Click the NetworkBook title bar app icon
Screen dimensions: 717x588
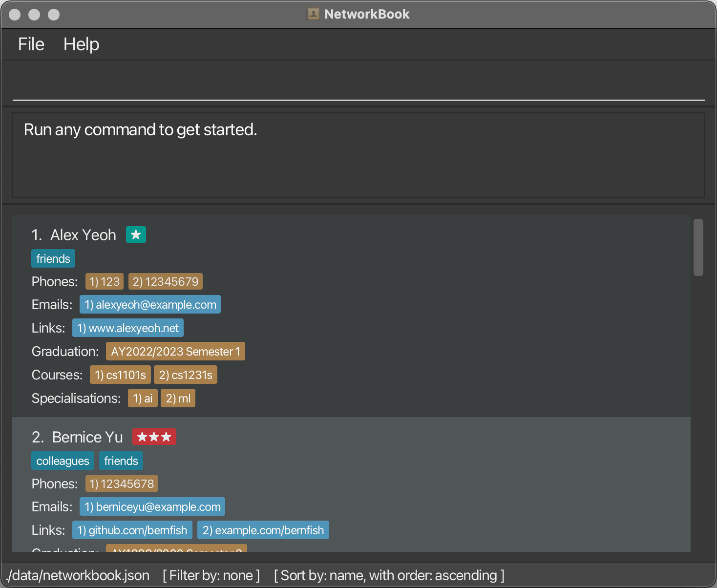(x=313, y=14)
